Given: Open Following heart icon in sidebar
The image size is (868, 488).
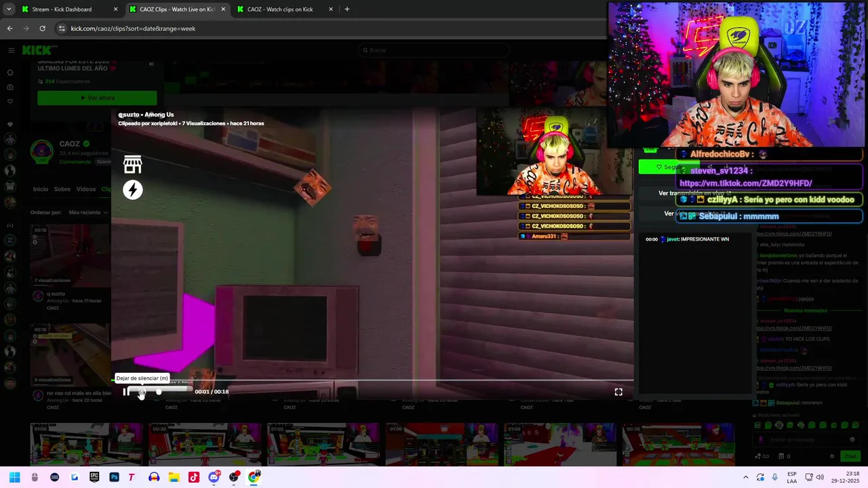Looking at the screenshot, I should (x=10, y=102).
